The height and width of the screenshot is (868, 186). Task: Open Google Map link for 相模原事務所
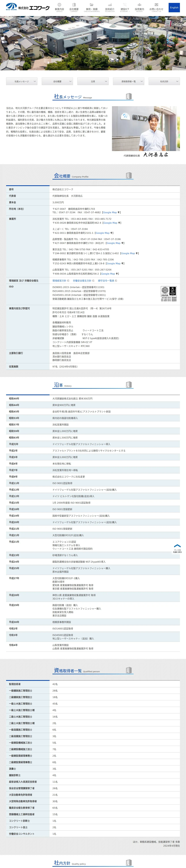pos(113,263)
